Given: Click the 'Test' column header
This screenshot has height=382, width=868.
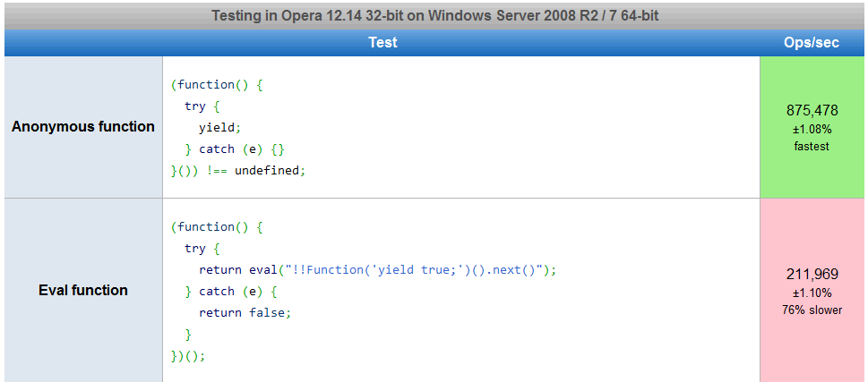Looking at the screenshot, I should pyautogui.click(x=382, y=43).
